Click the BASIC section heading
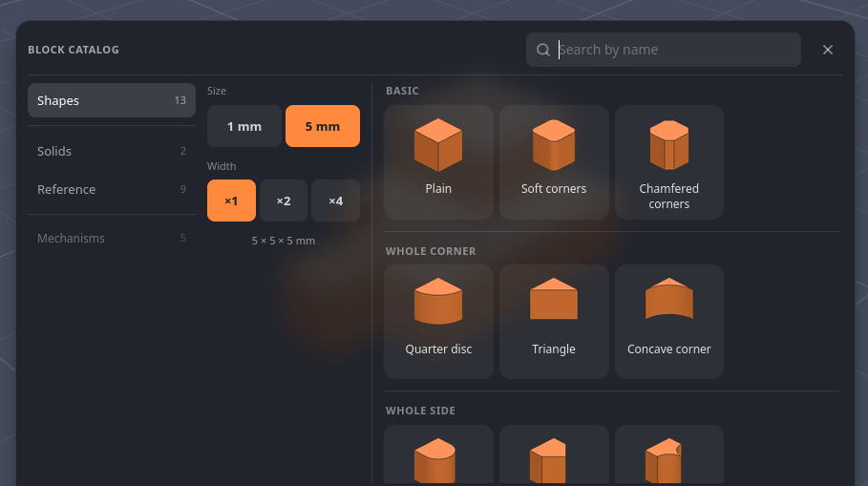Image resolution: width=868 pixels, height=486 pixels. (x=402, y=91)
